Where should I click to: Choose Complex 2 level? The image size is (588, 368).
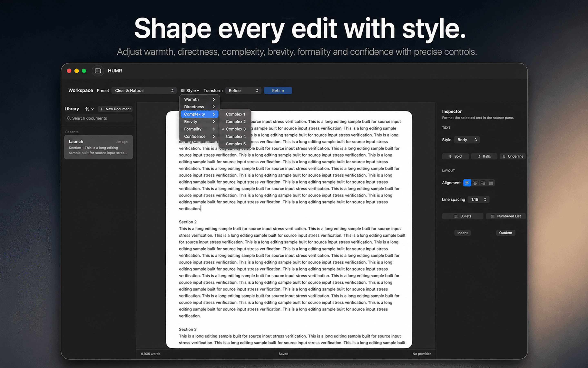(x=235, y=122)
